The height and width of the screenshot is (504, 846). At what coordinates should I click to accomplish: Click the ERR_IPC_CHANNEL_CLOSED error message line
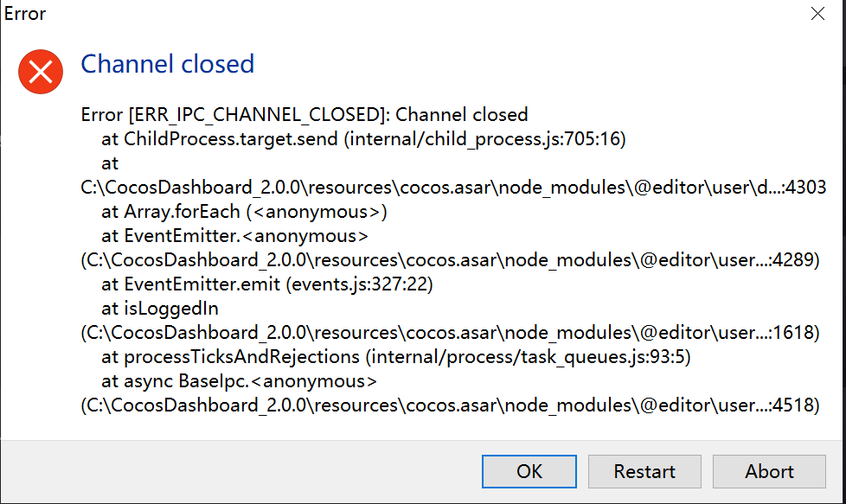pyautogui.click(x=304, y=115)
